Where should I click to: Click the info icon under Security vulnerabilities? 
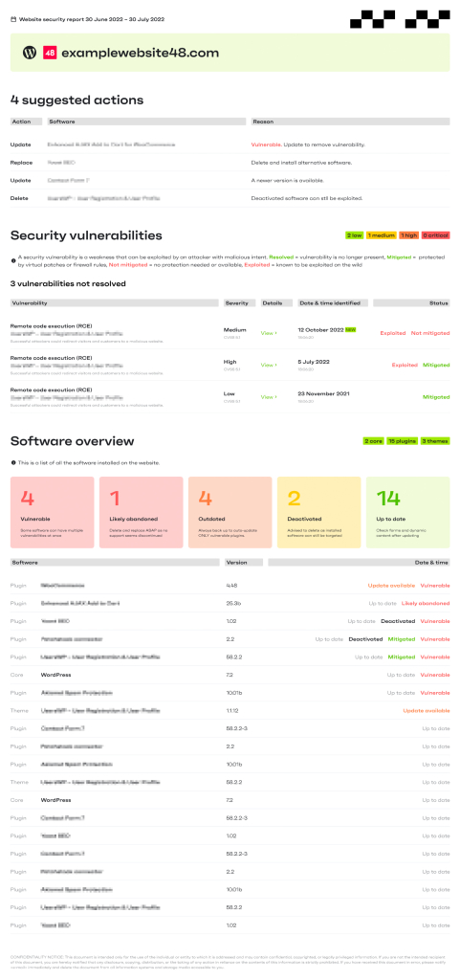click(x=13, y=256)
